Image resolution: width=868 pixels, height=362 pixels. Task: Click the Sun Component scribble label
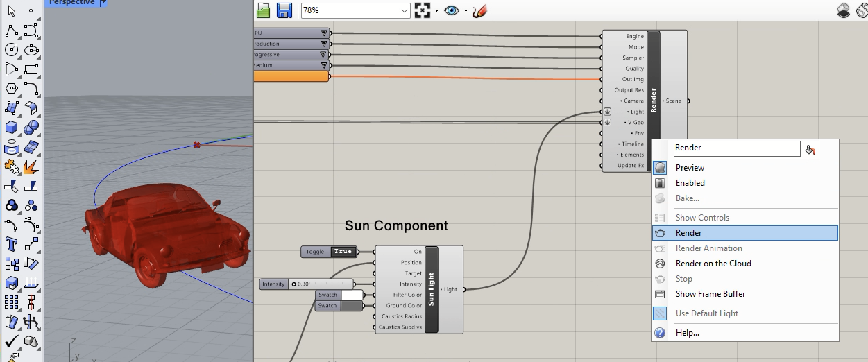396,225
